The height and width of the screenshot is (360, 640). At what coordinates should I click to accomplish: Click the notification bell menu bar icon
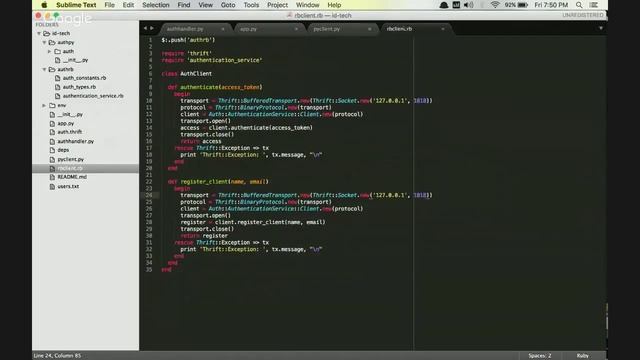pos(444,5)
